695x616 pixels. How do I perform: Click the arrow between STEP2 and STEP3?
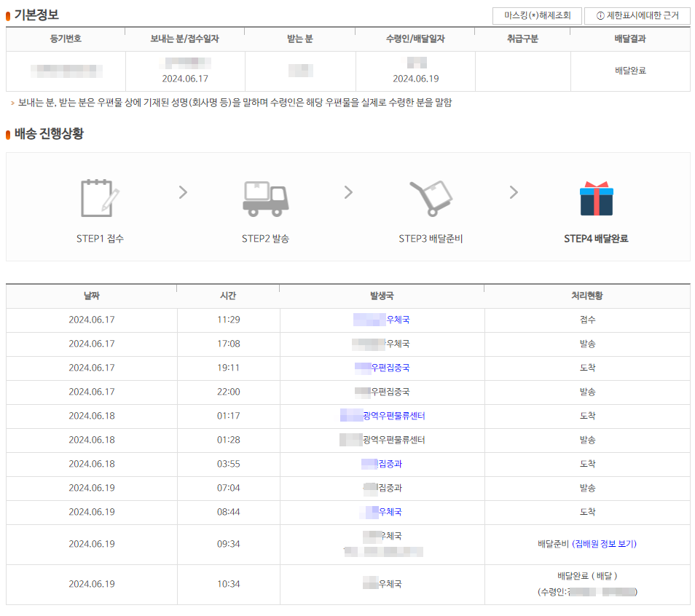click(x=347, y=193)
